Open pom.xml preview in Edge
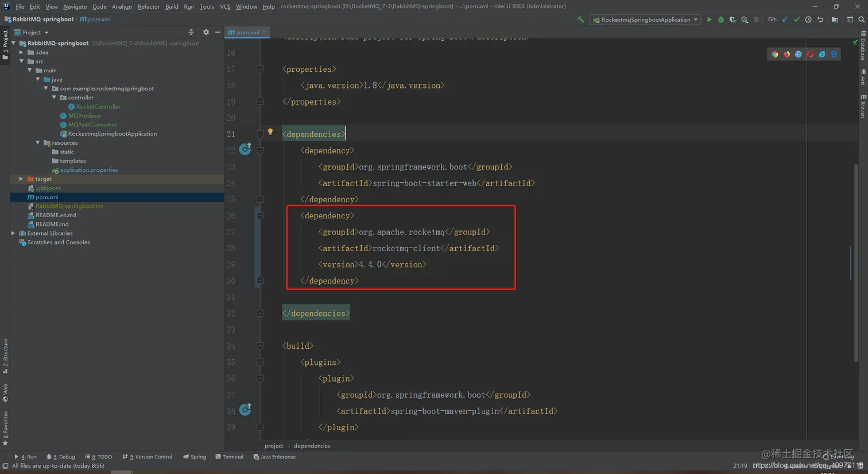The width and height of the screenshot is (868, 474). click(834, 54)
